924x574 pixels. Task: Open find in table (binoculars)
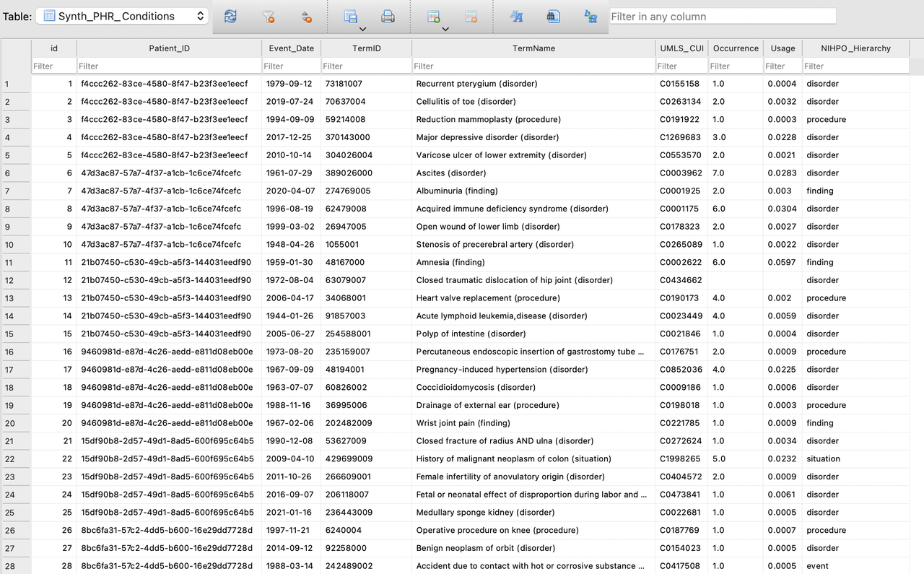click(x=554, y=17)
